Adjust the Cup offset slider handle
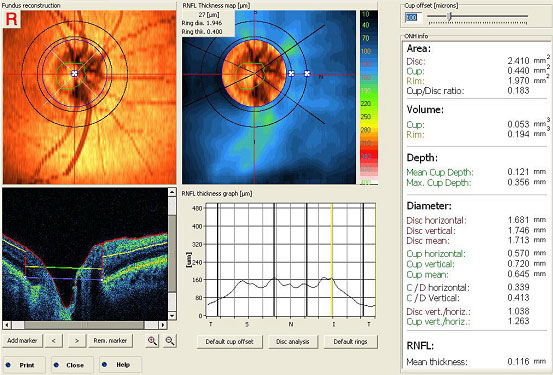 [x=449, y=16]
